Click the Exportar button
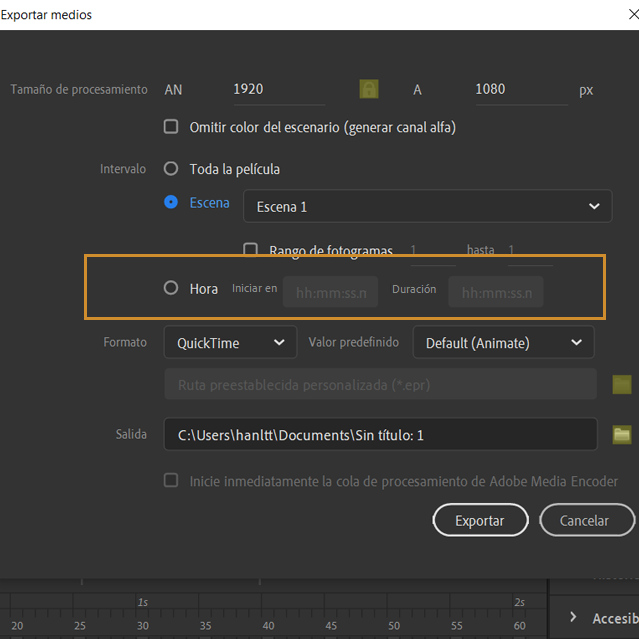 tap(479, 520)
